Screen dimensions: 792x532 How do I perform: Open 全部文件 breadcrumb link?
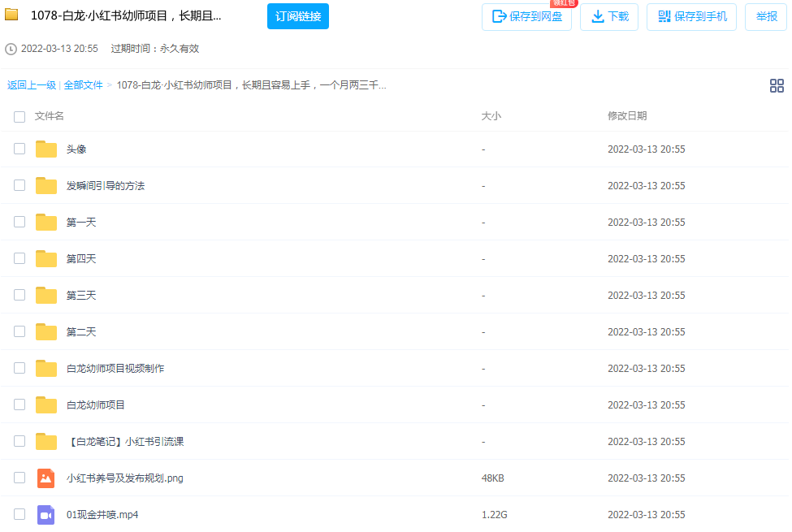point(84,85)
